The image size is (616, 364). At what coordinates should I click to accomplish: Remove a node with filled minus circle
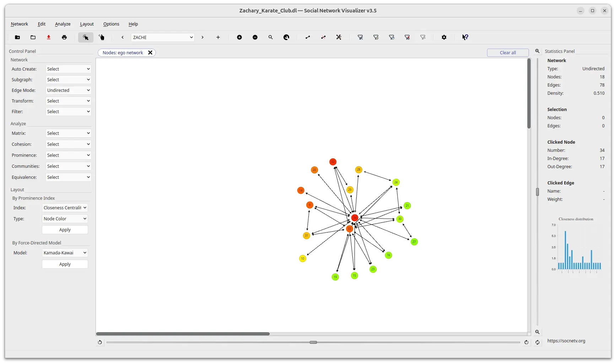(x=255, y=37)
